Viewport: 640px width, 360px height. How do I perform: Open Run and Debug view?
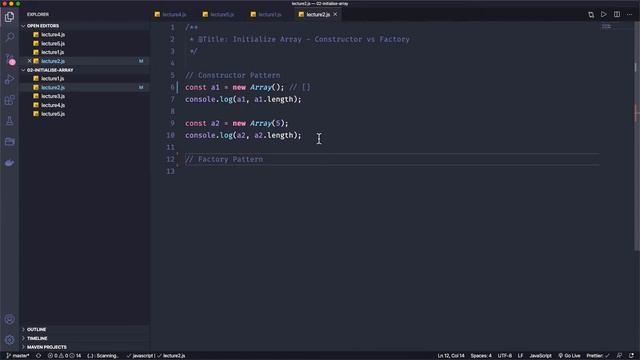9,79
